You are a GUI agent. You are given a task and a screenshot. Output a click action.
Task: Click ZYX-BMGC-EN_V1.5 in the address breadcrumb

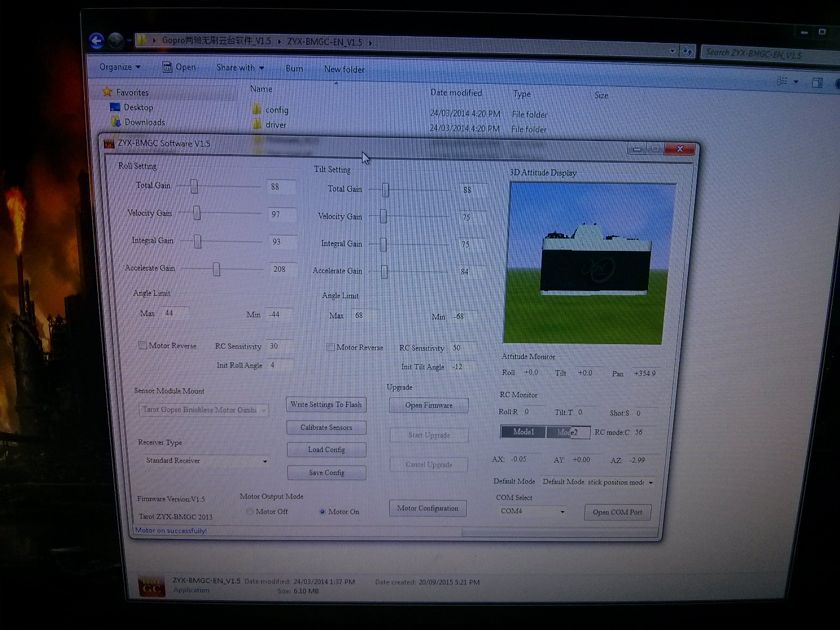[324, 42]
